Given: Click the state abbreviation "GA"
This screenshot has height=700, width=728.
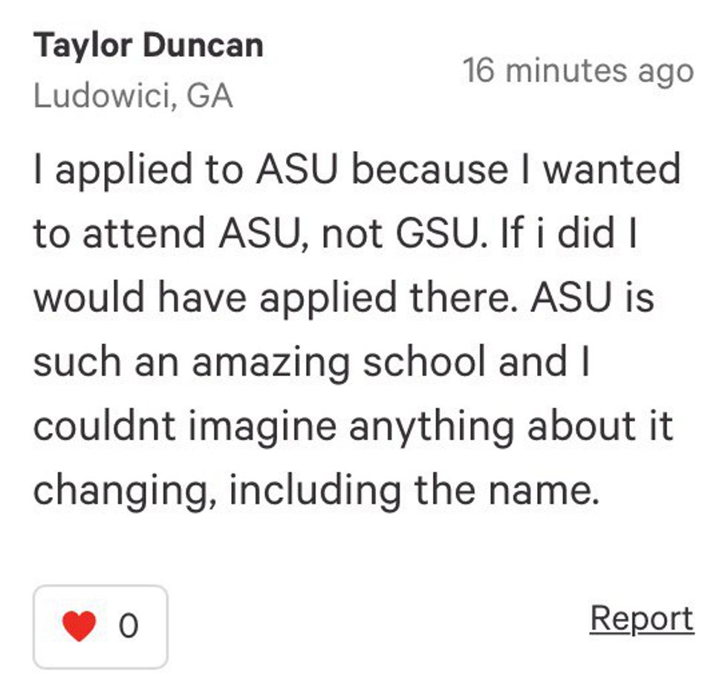Looking at the screenshot, I should point(209,97).
